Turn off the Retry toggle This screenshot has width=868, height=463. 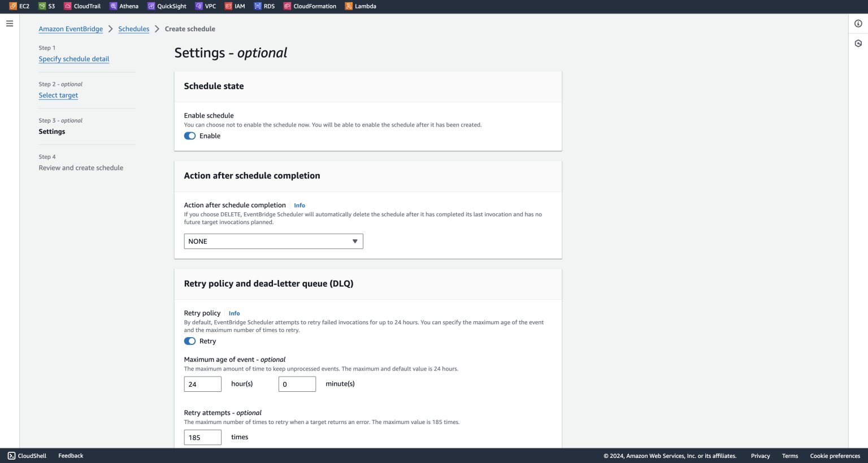click(x=190, y=341)
